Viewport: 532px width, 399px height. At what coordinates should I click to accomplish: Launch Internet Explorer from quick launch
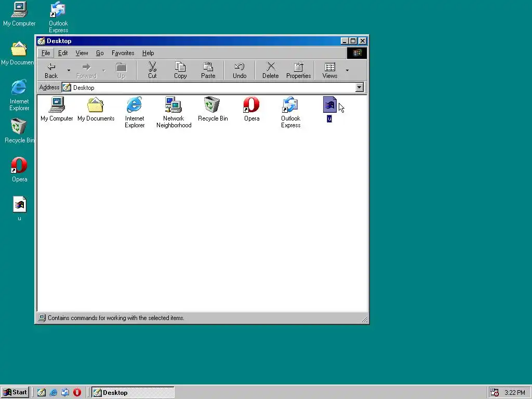[x=54, y=393]
